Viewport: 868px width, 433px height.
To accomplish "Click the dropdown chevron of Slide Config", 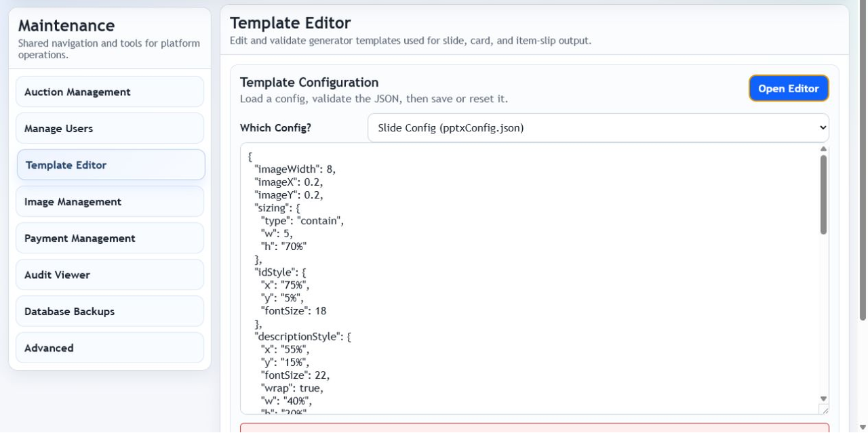I will coord(823,127).
